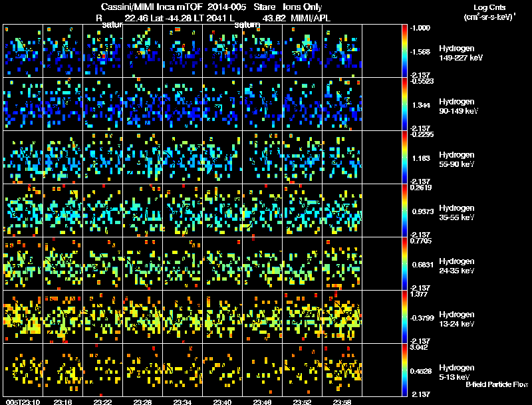The width and height of the screenshot is (532, 405).
Task: Click the Hydrogen 35-55 keV color bar
Action: coord(404,211)
